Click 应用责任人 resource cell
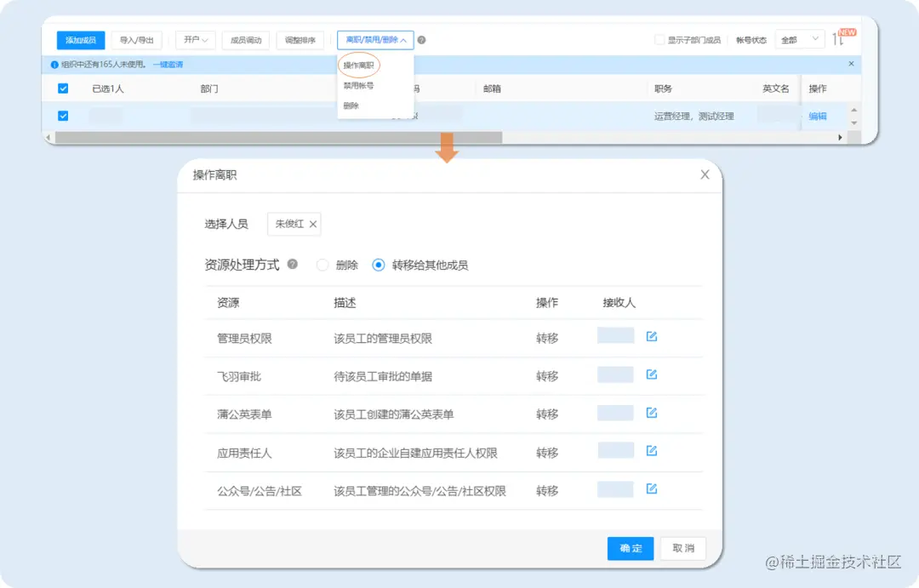Screen dimensions: 919x588 244,453
